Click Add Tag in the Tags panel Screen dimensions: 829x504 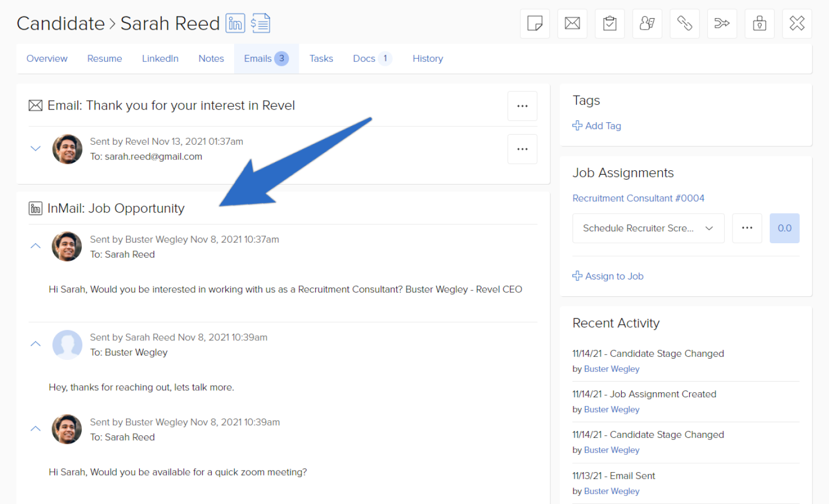click(x=597, y=125)
